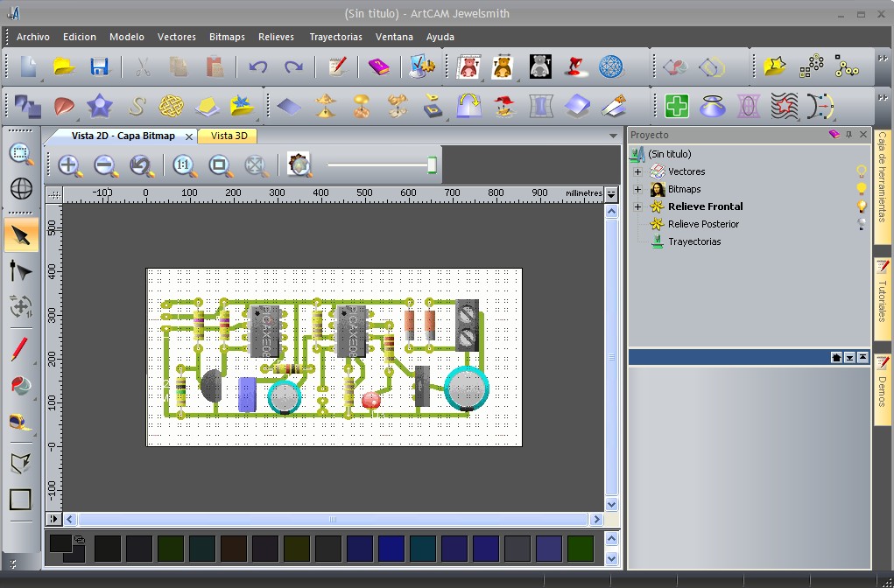The width and height of the screenshot is (894, 588).
Task: Select the node editing tool
Action: [21, 271]
